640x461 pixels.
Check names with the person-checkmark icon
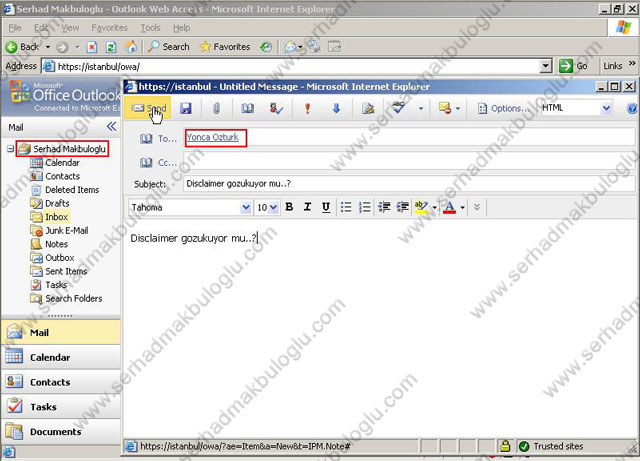[276, 108]
